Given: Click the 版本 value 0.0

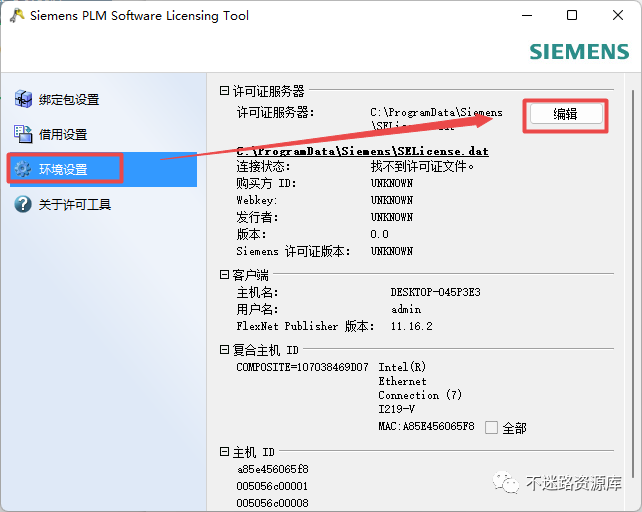Looking at the screenshot, I should pyautogui.click(x=380, y=234).
